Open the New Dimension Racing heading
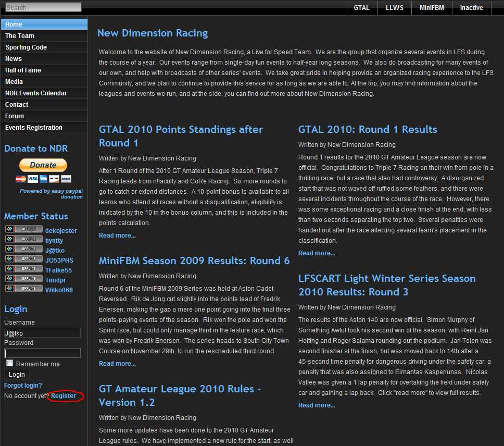Viewport: 504px width, 446px height. (x=153, y=33)
